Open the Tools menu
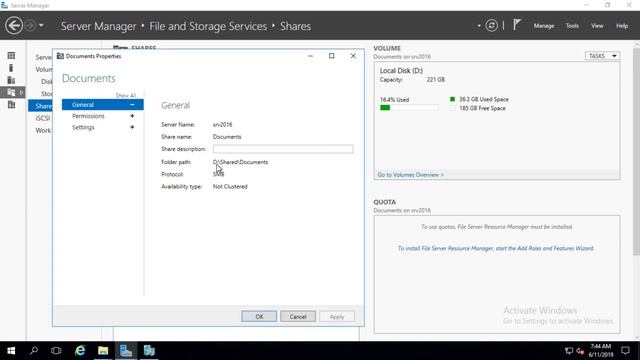 pos(572,26)
